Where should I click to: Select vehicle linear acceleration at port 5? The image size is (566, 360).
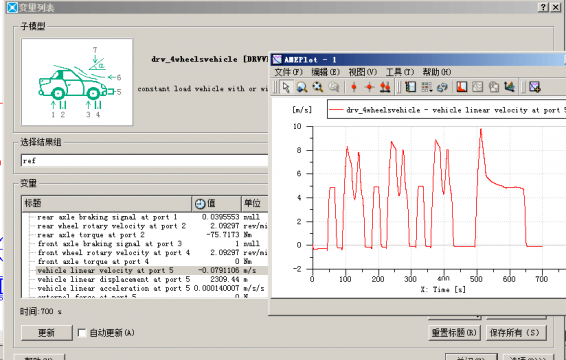(114, 289)
